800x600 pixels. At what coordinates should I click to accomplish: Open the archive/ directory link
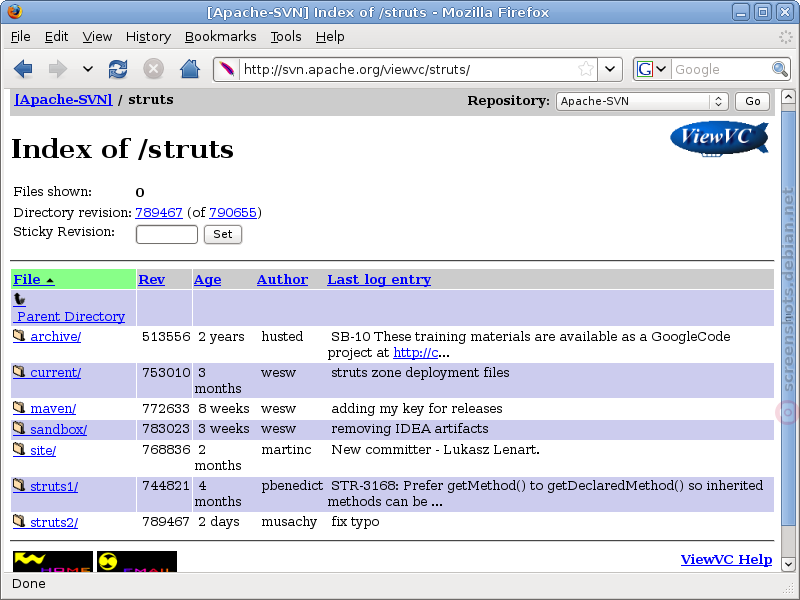click(55, 337)
